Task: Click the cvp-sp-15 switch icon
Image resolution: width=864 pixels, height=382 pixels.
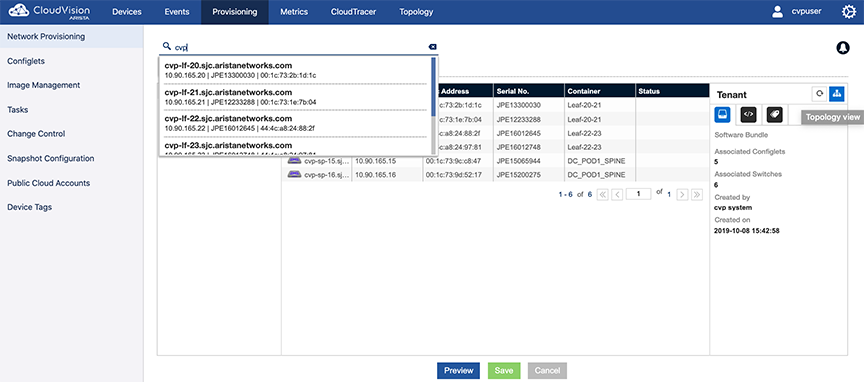Action: click(295, 161)
